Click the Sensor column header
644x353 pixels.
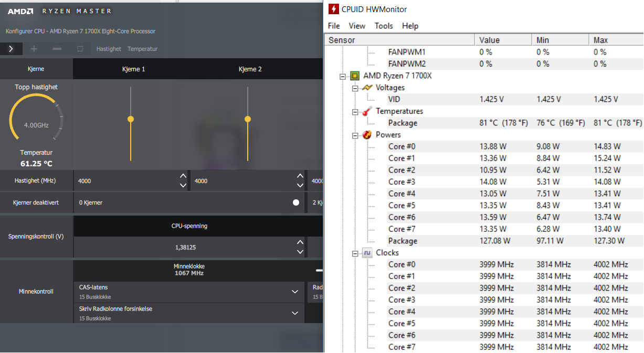click(399, 40)
